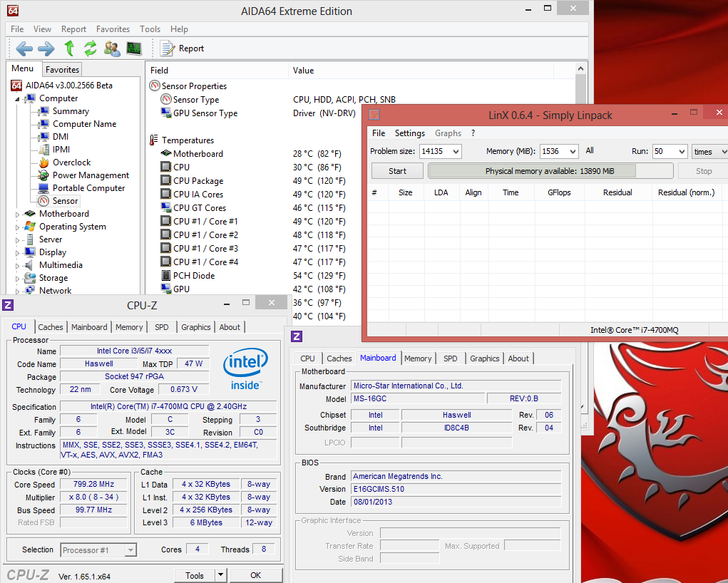Click the Power Management tree icon

tap(43, 175)
